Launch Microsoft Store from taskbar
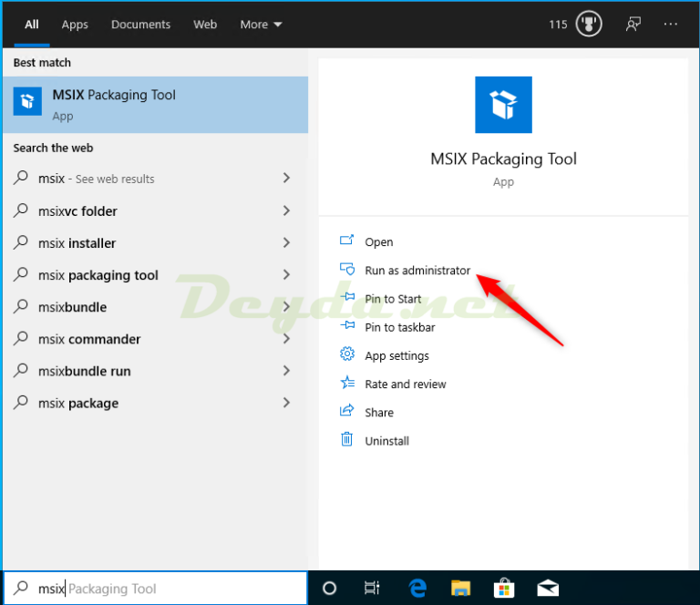The image size is (700, 605). tap(504, 588)
